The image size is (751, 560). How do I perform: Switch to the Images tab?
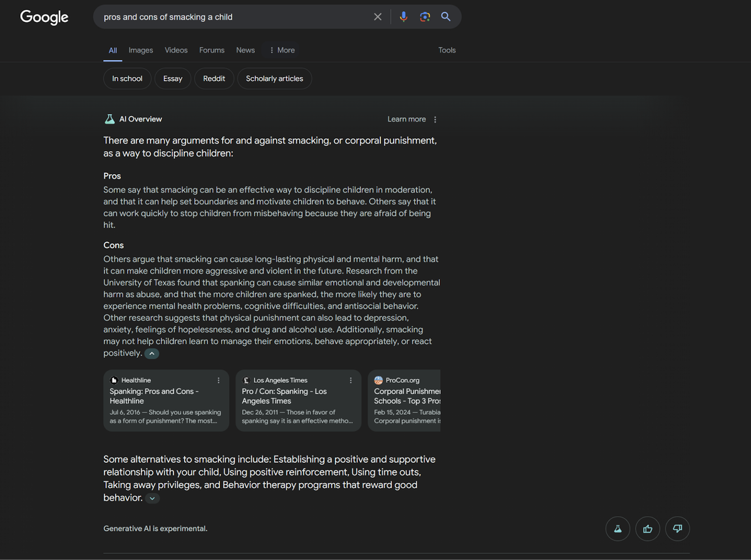point(141,50)
